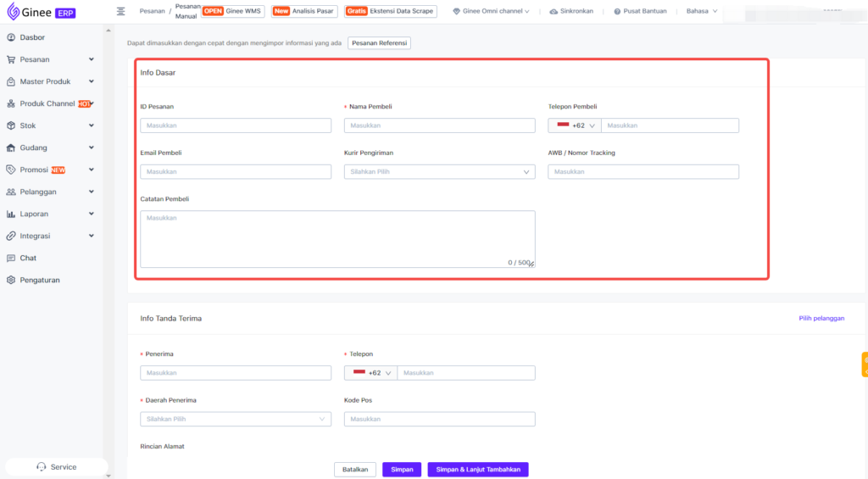The width and height of the screenshot is (868, 479).
Task: Open Ginee Omni channel dropdown arrow
Action: (527, 11)
